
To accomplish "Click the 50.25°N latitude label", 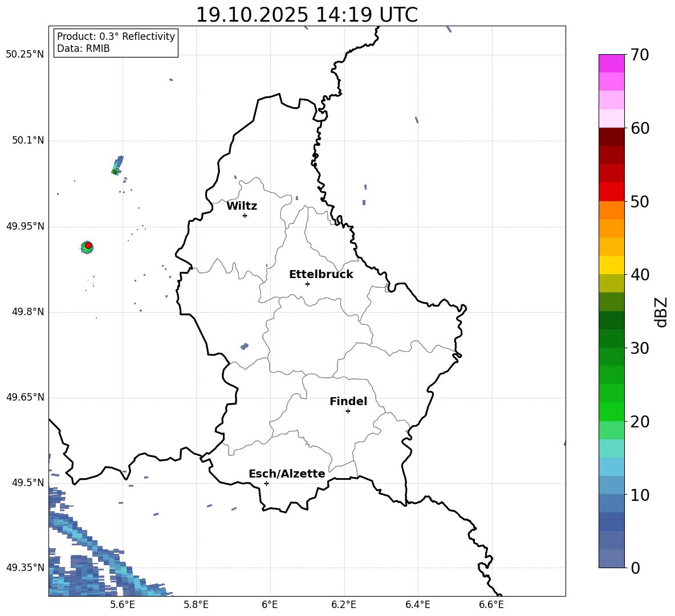I will coord(25,55).
